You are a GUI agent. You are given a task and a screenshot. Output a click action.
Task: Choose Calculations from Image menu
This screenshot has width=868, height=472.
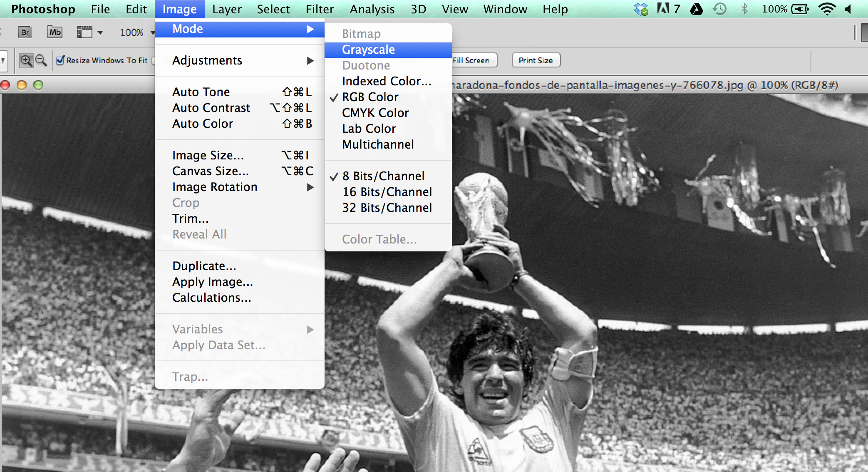point(240,298)
